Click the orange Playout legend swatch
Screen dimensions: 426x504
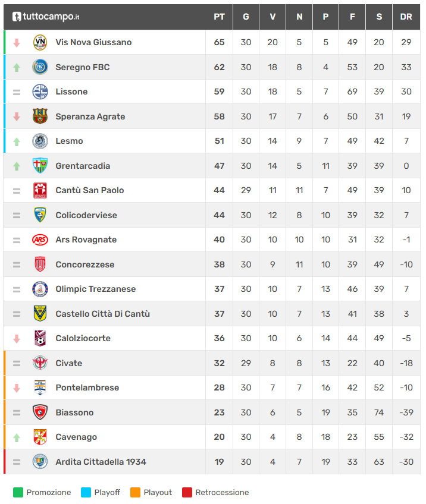tap(135, 492)
